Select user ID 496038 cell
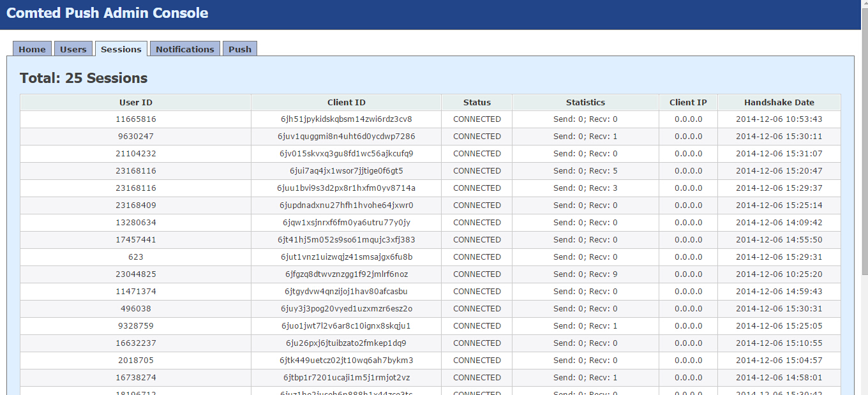This screenshot has width=868, height=395. (136, 309)
